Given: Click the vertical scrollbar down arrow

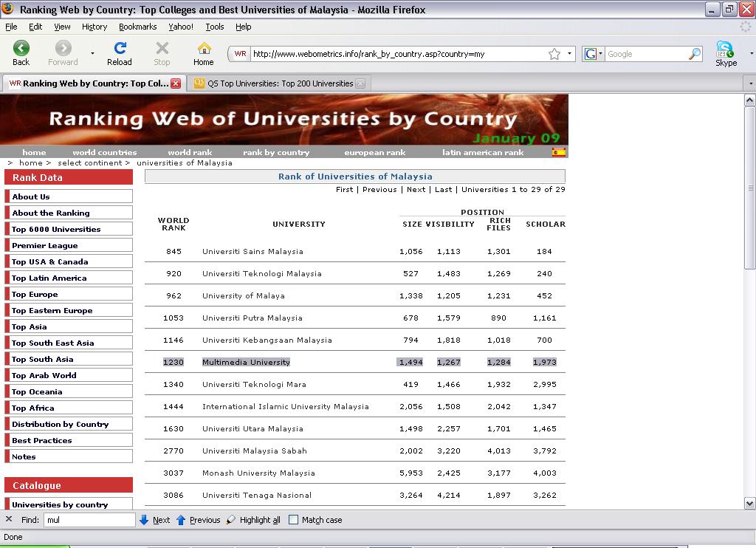Looking at the screenshot, I should [750, 504].
